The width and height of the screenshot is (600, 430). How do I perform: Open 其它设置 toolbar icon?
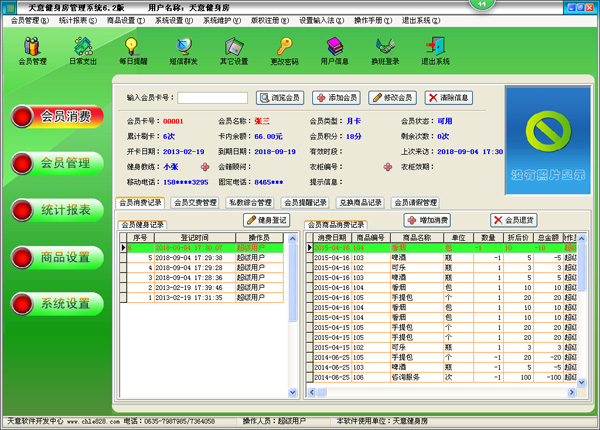tap(234, 50)
